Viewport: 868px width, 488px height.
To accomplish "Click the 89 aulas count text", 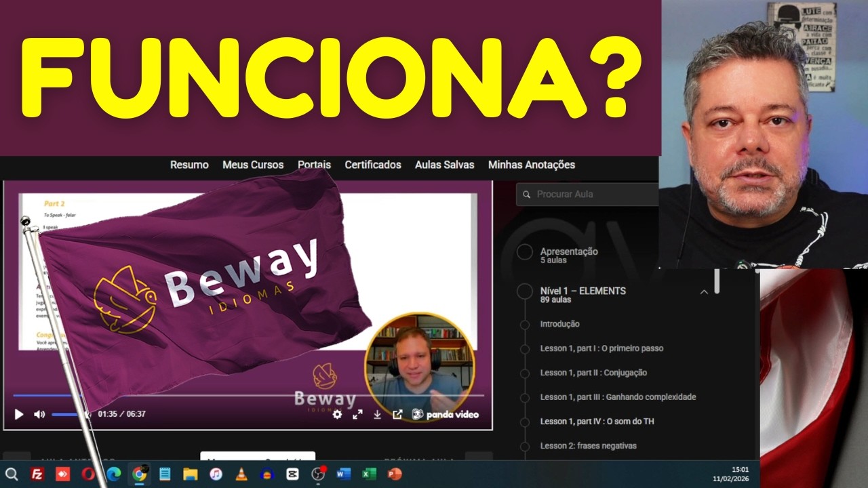I will coord(555,300).
